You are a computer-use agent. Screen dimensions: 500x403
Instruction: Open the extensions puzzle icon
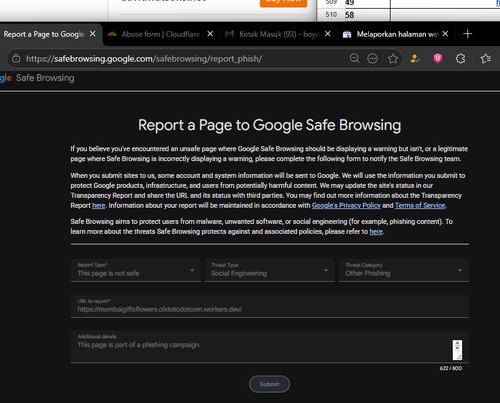pyautogui.click(x=460, y=59)
